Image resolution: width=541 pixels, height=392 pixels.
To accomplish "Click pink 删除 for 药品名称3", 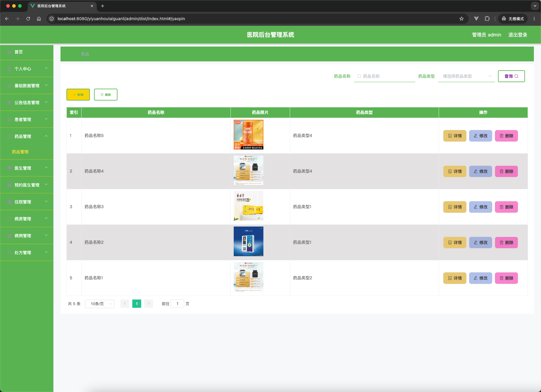I will coord(506,207).
